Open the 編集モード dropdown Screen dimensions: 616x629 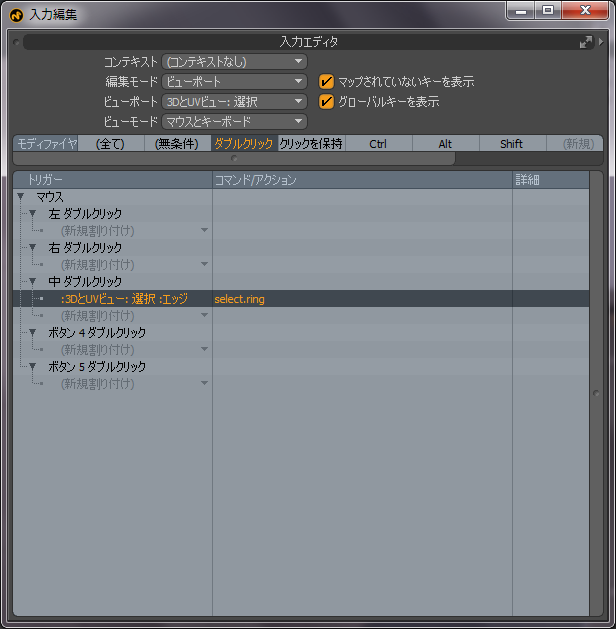pos(234,82)
